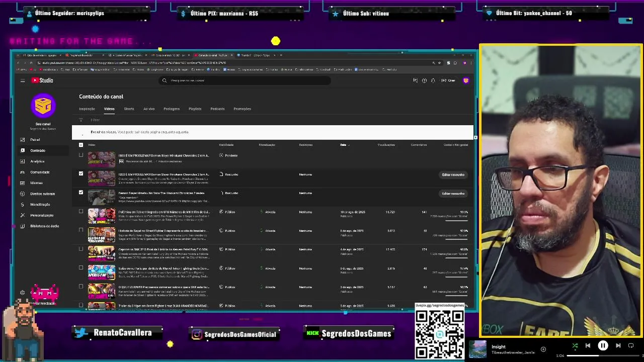Viewport: 644px width, 362px height.
Task: Open the Promoções tab link
Action: [x=242, y=109]
